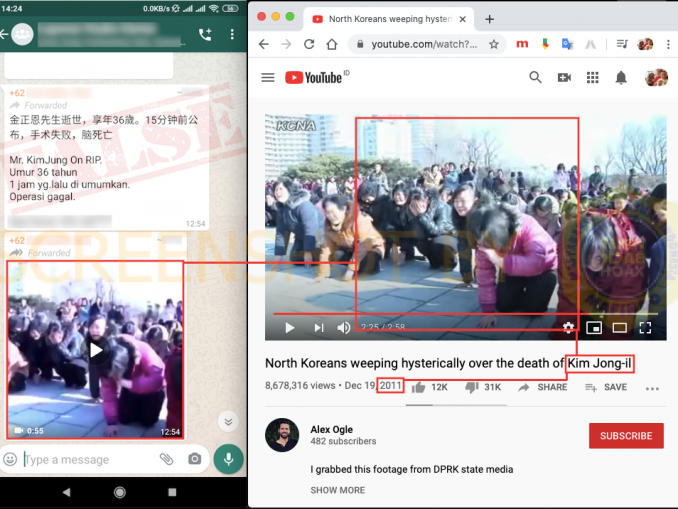Open the Google Translate extension
The width and height of the screenshot is (678, 509).
(x=567, y=44)
